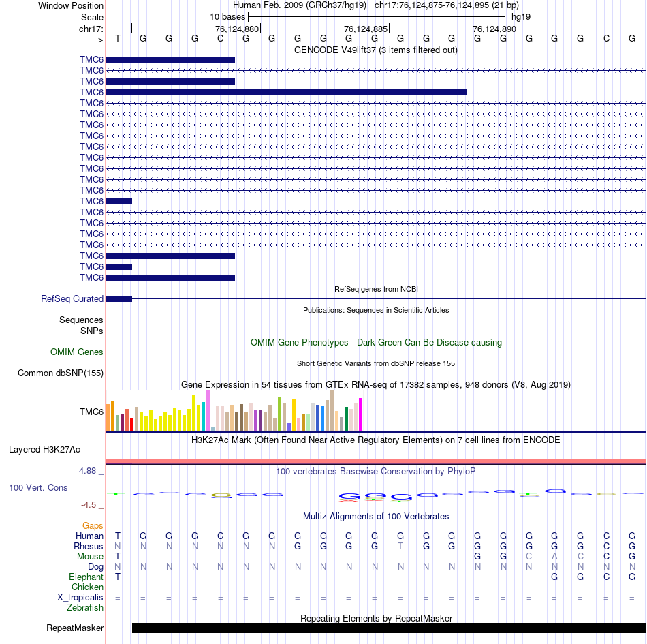Viewport: 647px width, 644px height.
Task: Open the Publications: Sequences in Scientific Articles title
Action: pos(376,310)
